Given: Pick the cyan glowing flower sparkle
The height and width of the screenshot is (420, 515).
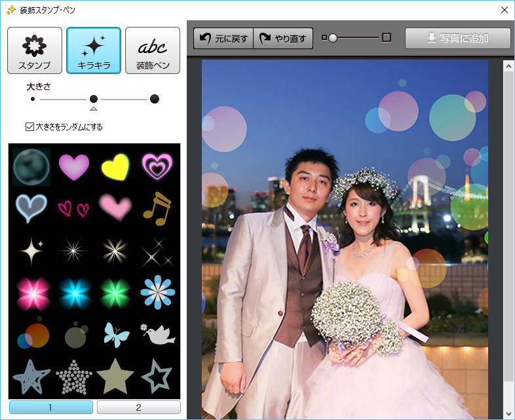Looking at the screenshot, I should coord(73,292).
